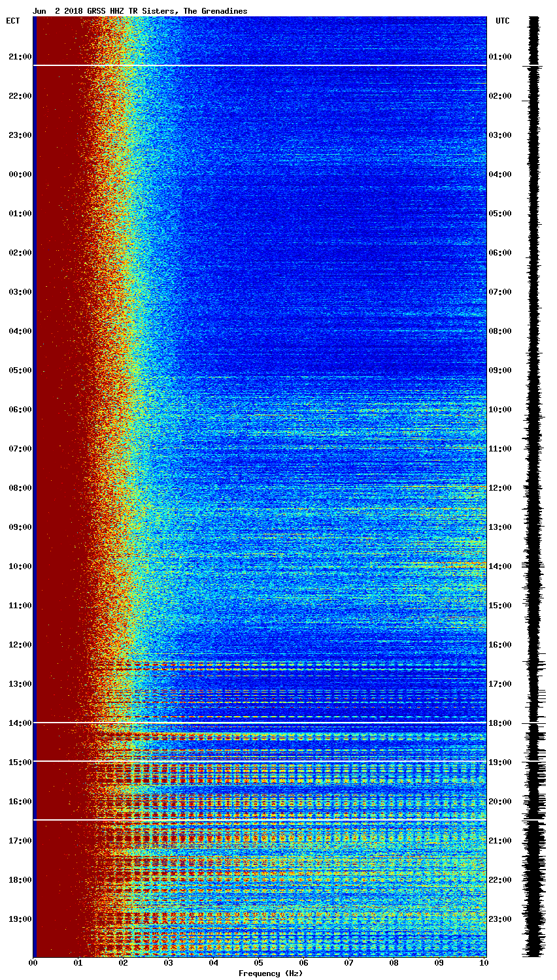Pick the 20:00 label on the UTC axis
This screenshot has height=980, width=557.
(500, 802)
